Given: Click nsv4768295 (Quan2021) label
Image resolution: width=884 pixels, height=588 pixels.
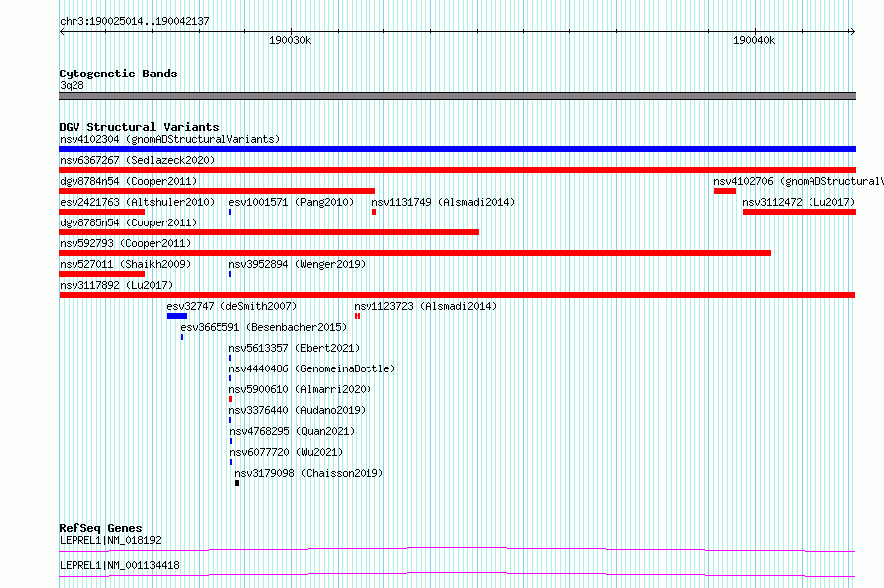Looking at the screenshot, I should tap(292, 431).
